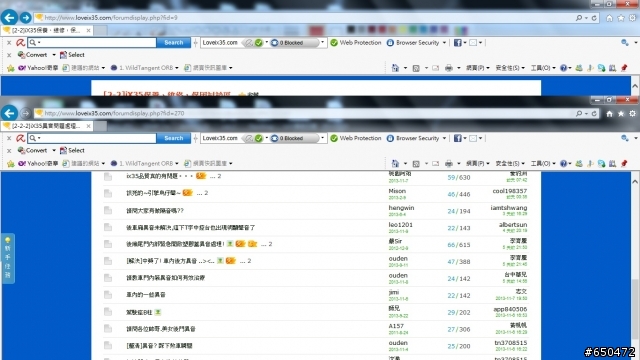The image size is (640, 360).
Task: Open last poster cool198357's profile
Action: (510, 191)
